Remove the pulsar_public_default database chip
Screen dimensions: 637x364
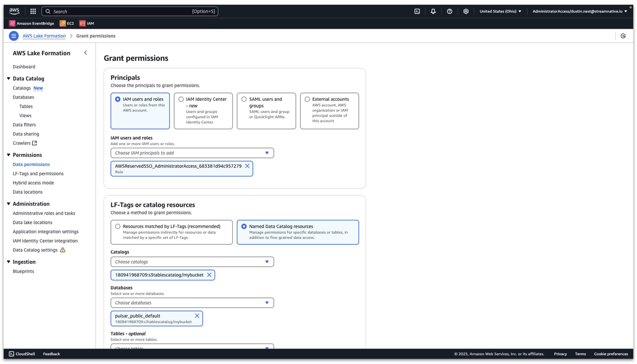197,316
